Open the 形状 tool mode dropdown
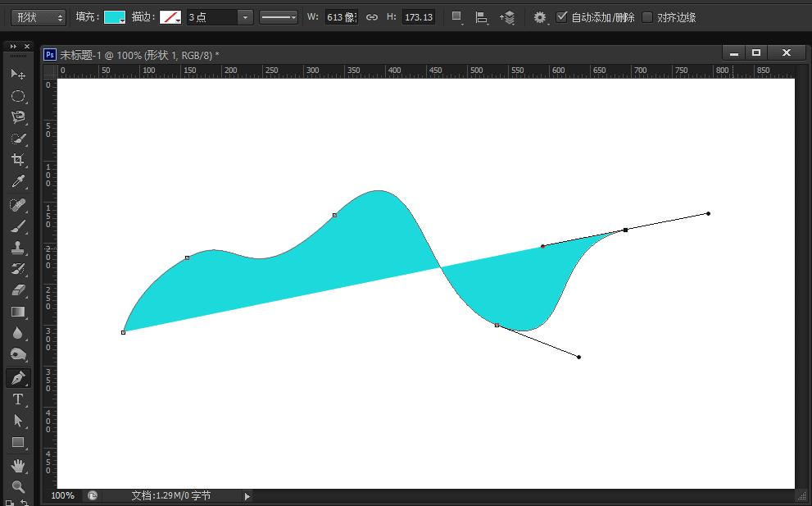 [39, 17]
